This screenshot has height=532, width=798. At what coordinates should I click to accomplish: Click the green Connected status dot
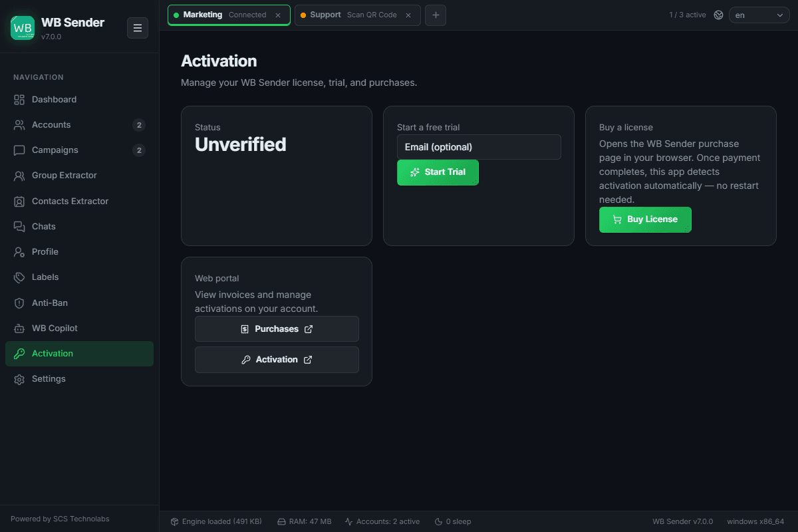pos(176,15)
